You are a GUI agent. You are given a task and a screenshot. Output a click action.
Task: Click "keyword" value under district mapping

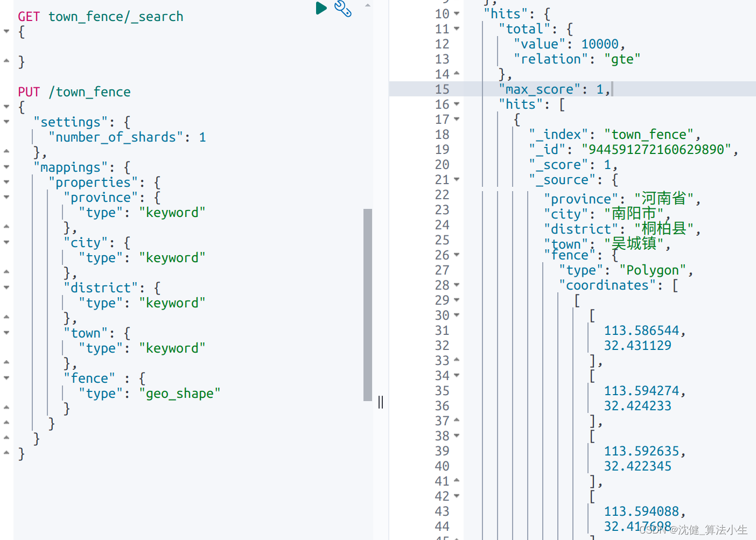(172, 303)
